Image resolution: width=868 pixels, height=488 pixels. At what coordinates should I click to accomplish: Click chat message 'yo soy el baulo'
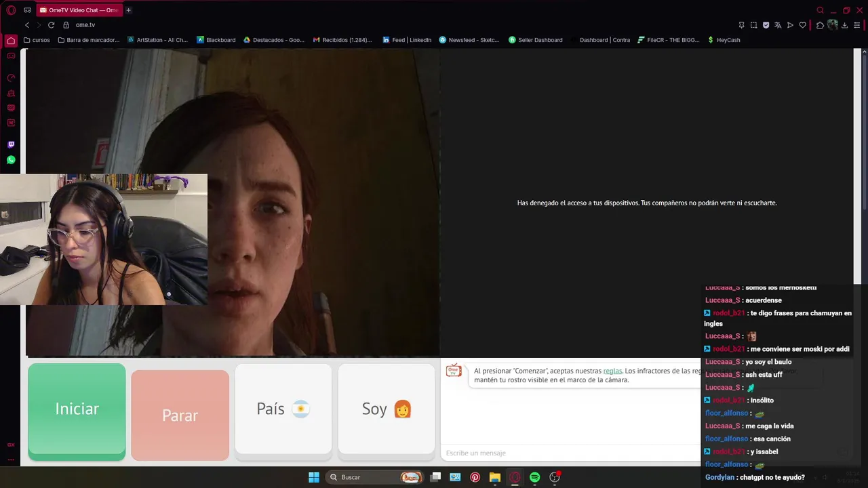pyautogui.click(x=768, y=362)
